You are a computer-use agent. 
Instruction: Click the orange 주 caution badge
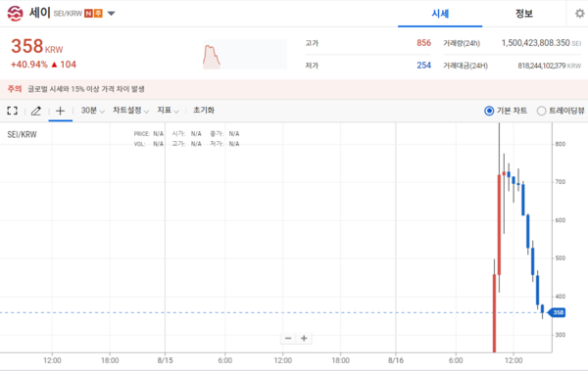tap(98, 14)
